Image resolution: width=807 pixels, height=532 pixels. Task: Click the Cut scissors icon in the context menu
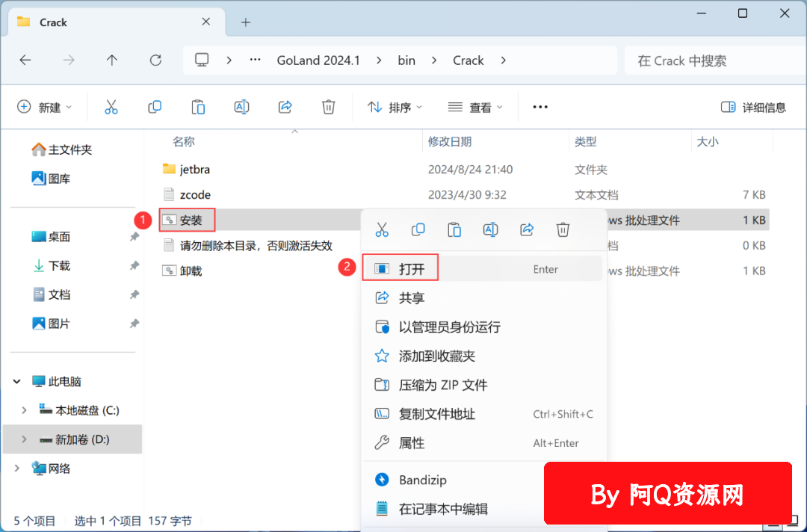pyautogui.click(x=382, y=229)
